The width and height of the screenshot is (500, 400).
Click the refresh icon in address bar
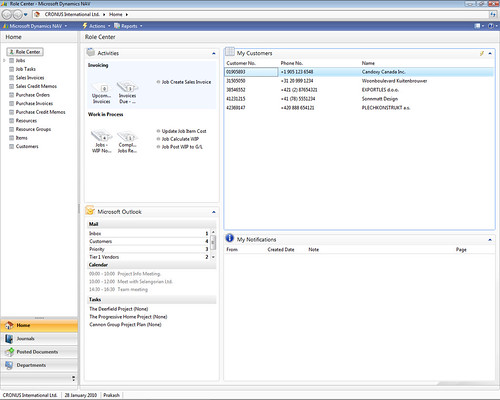pos(493,14)
